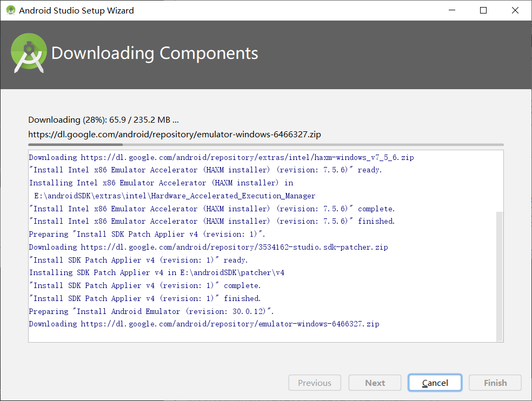Click the Android Studio icon in title bar
Screen dimensions: 532x401
click(x=10, y=10)
